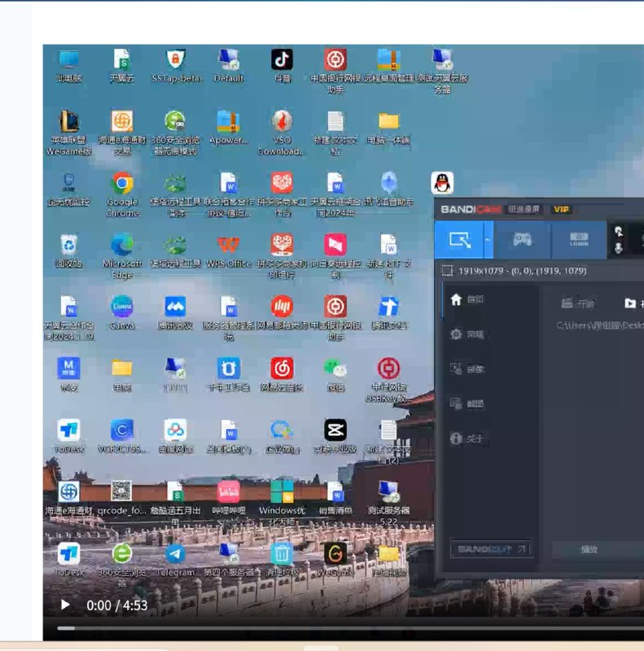Image resolution: width=644 pixels, height=651 pixels.
Task: Open the 剪映专业版 desktop icon
Action: (x=335, y=436)
